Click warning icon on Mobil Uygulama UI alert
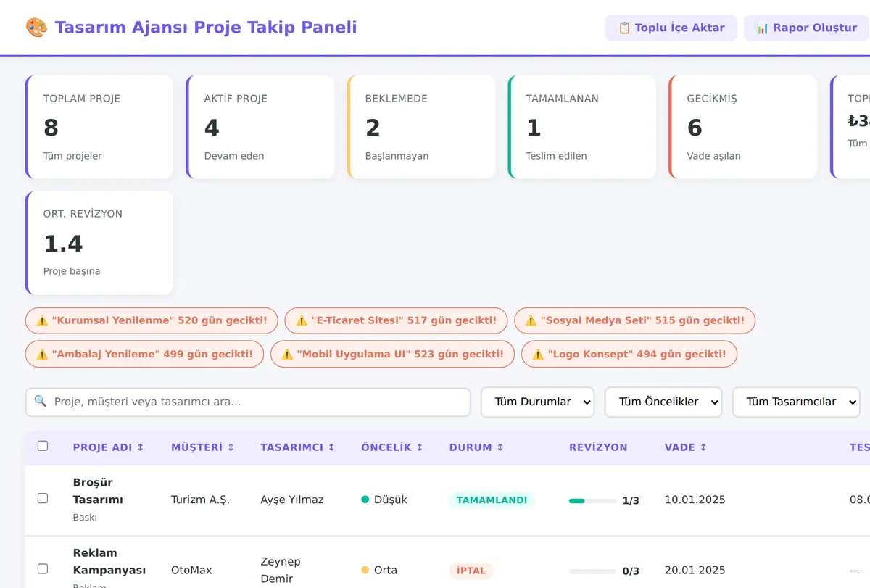Image resolution: width=870 pixels, height=588 pixels. click(287, 355)
